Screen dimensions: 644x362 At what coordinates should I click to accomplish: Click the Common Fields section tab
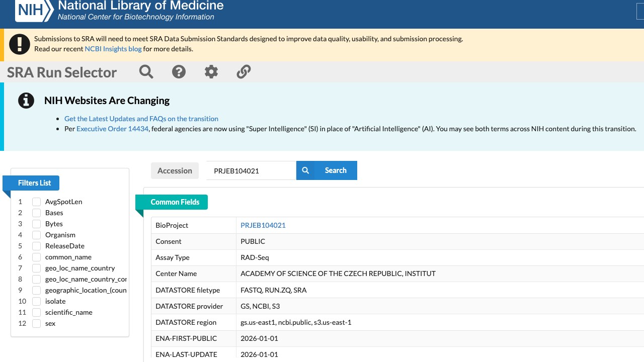(x=172, y=202)
